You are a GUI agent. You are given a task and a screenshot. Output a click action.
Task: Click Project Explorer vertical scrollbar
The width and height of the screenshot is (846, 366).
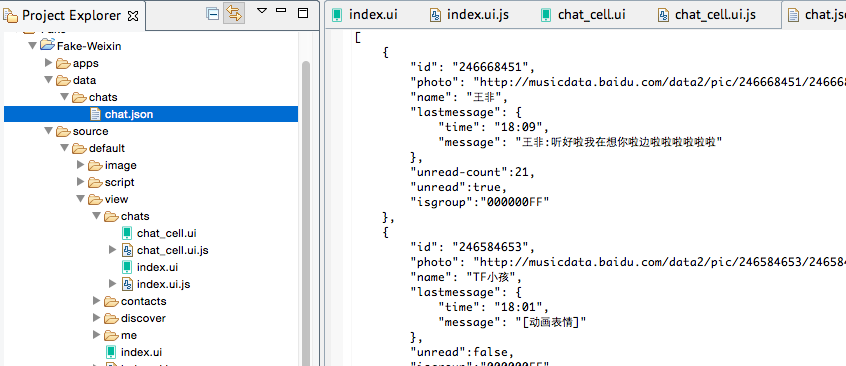pyautogui.click(x=306, y=213)
